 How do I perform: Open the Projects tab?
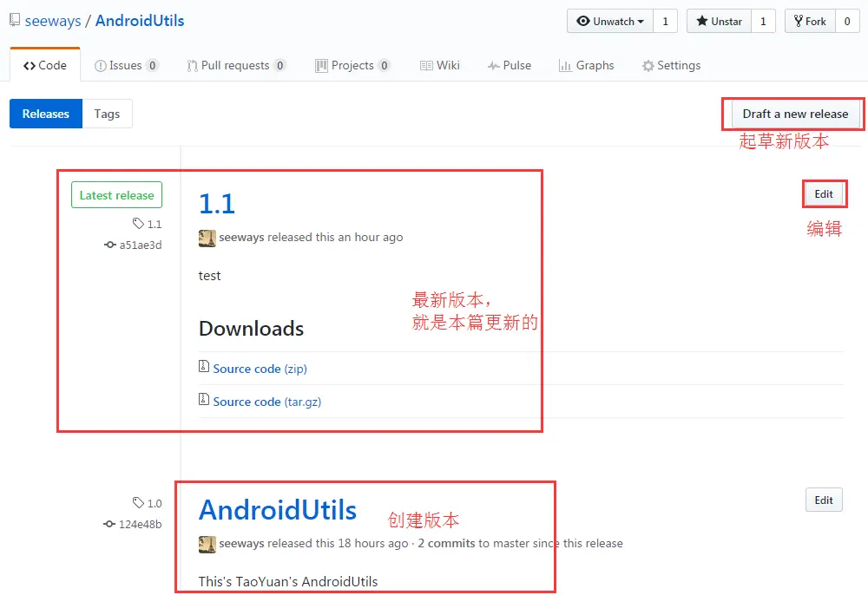352,65
